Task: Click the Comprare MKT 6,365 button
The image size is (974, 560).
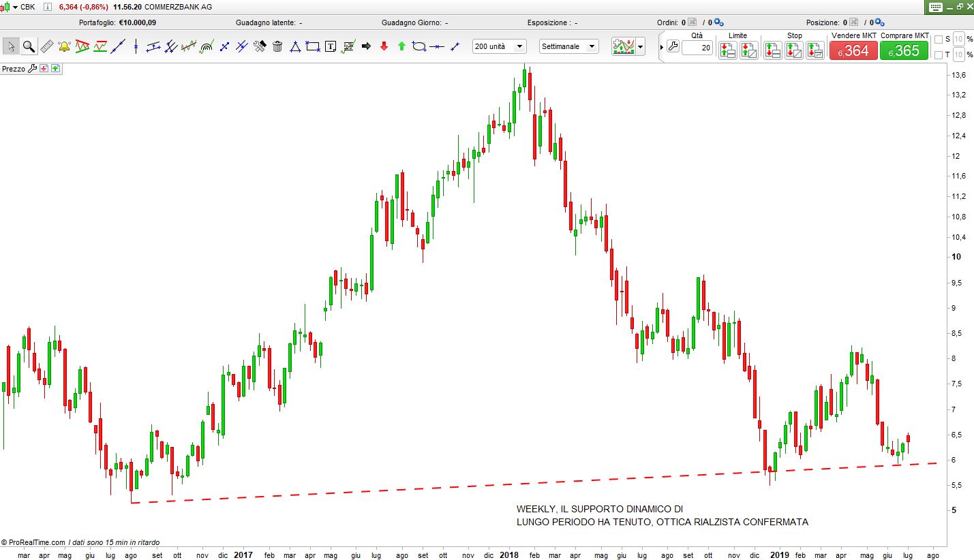Action: click(x=904, y=50)
